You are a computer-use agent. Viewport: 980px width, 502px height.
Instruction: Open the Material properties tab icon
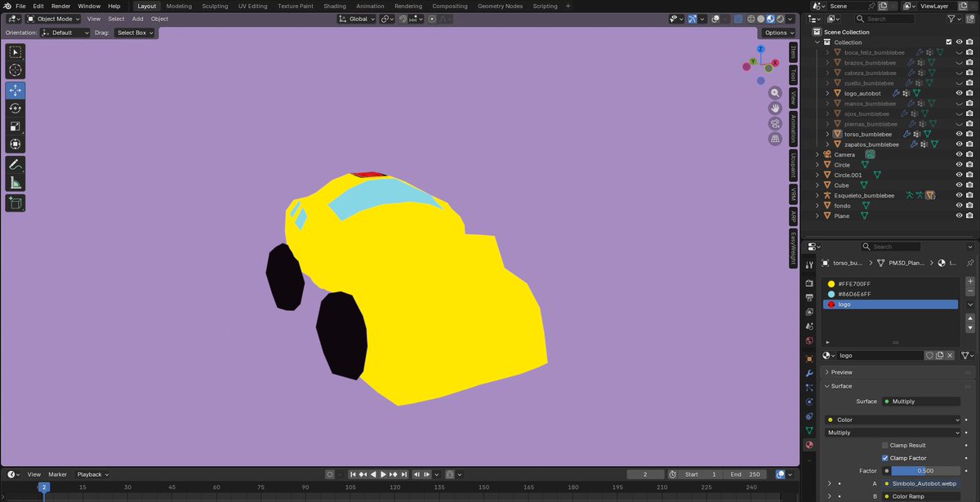809,445
